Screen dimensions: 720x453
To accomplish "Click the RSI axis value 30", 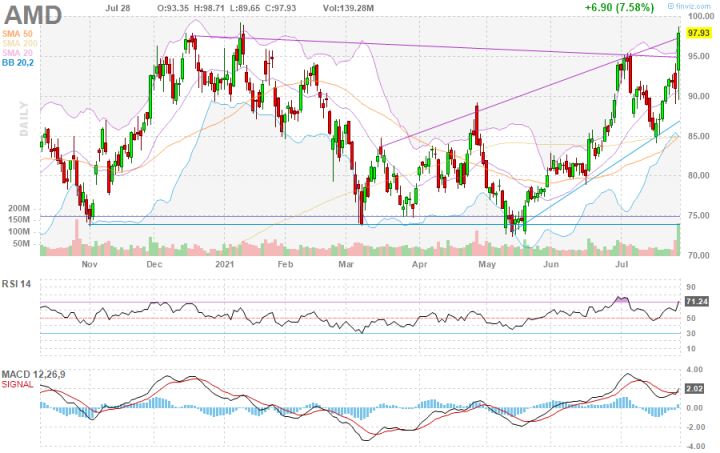I will [691, 334].
